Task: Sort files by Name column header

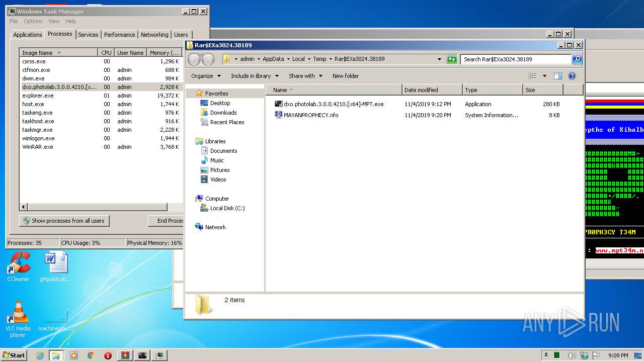Action: [x=335, y=90]
